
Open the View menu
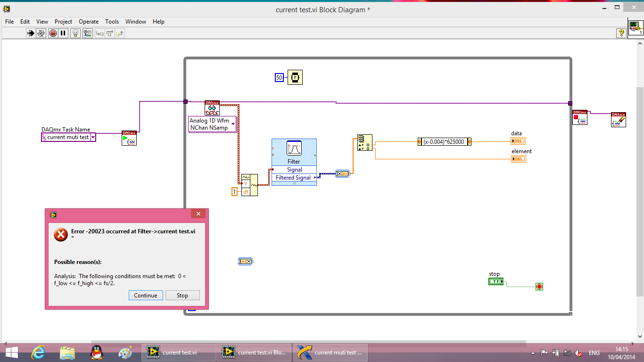coord(42,22)
